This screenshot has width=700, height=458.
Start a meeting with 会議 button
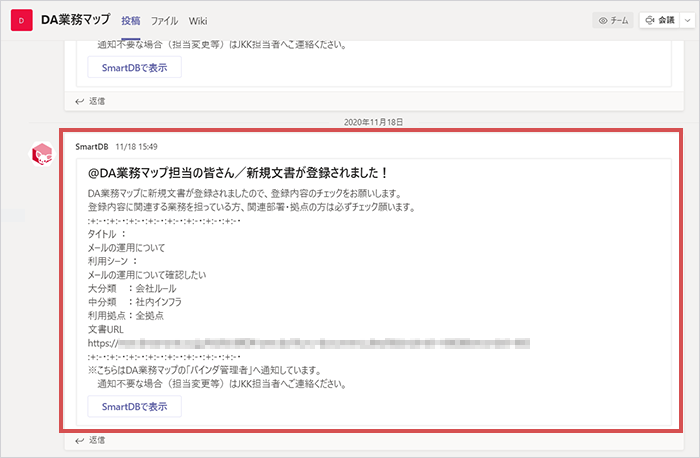(x=660, y=21)
